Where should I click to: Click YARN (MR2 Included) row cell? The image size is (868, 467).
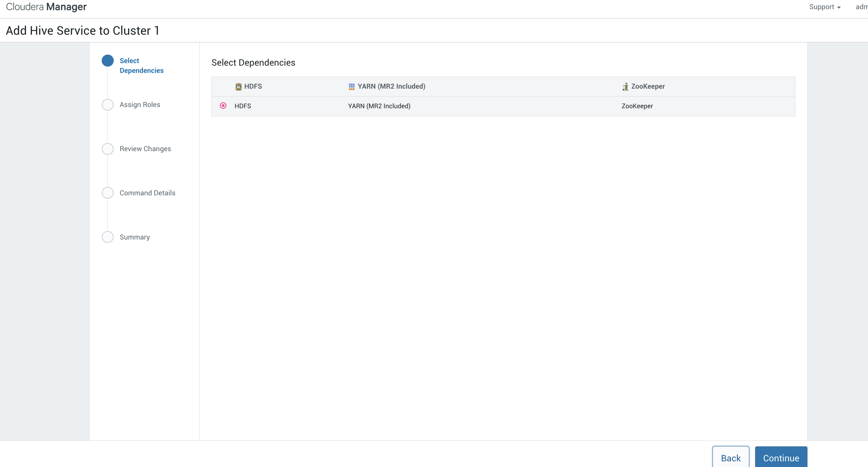click(x=379, y=106)
